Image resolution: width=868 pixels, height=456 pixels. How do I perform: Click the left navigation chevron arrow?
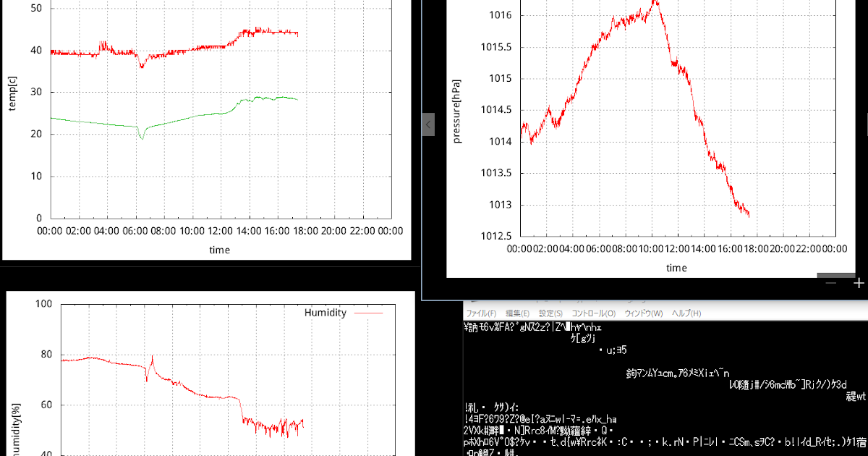(x=428, y=124)
